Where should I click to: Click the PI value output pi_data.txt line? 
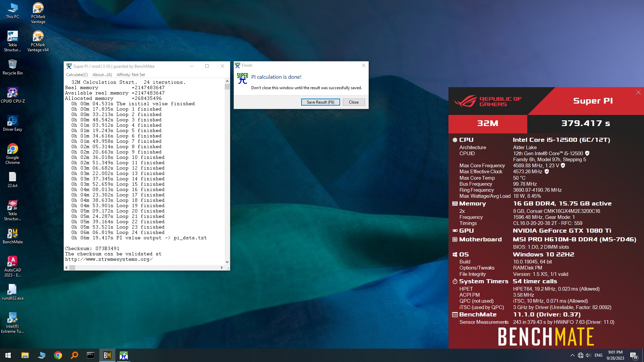139,238
